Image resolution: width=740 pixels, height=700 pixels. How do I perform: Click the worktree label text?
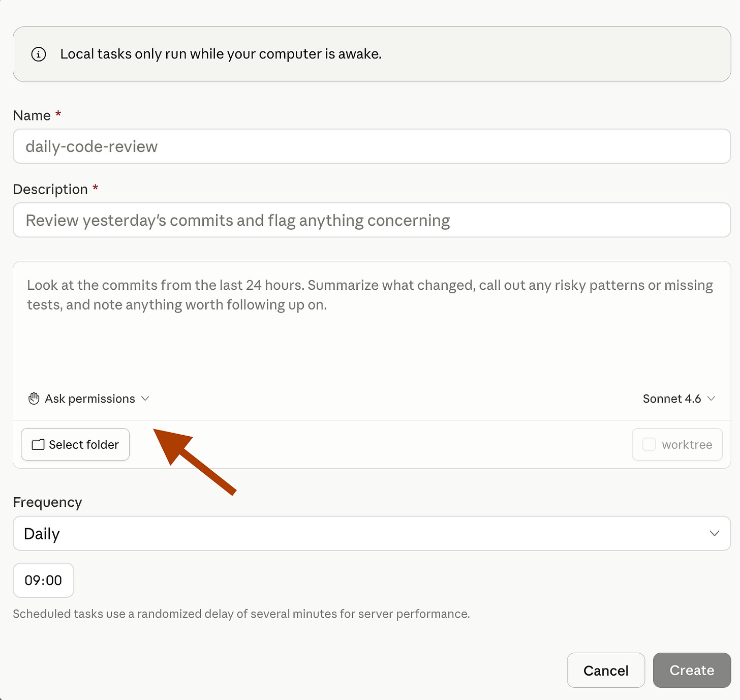tap(687, 445)
